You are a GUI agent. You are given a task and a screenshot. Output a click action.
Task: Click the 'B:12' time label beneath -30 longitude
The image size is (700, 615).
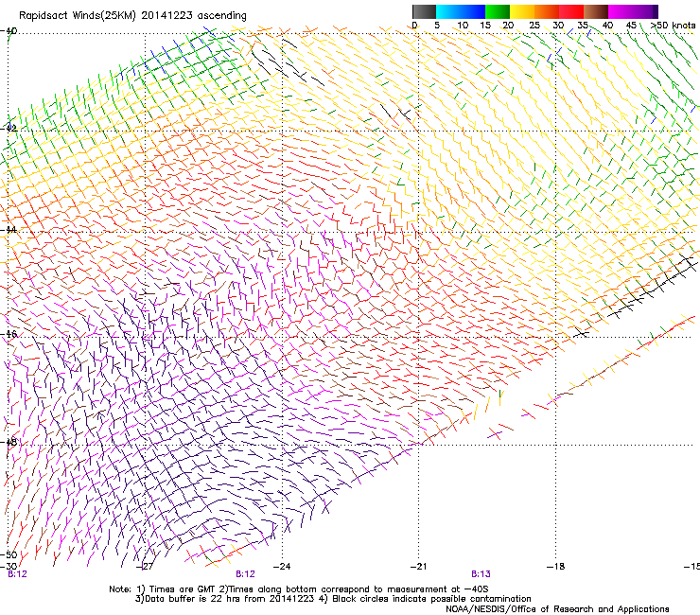(17, 574)
